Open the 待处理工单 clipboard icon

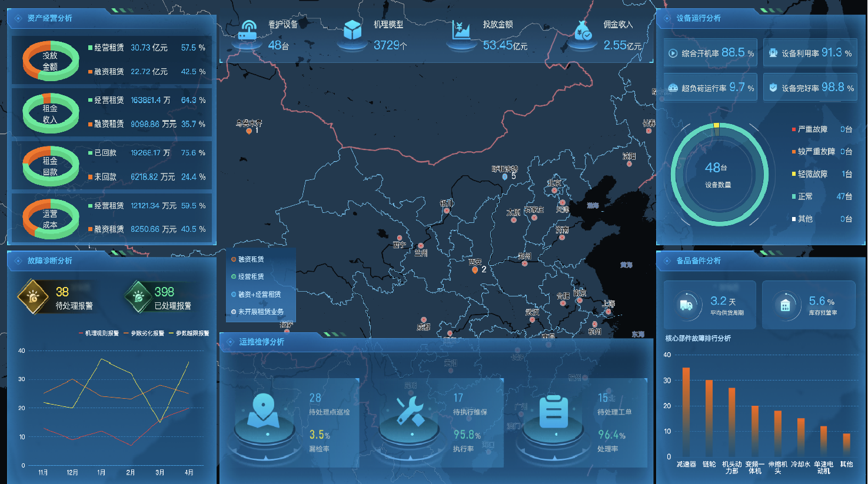click(553, 412)
